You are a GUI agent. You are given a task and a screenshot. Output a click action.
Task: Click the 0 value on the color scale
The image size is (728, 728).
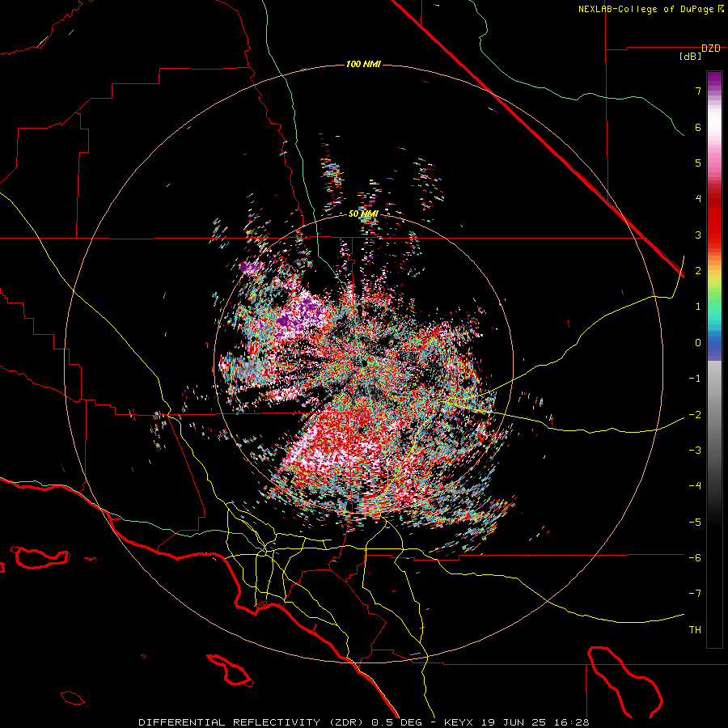coord(698,343)
